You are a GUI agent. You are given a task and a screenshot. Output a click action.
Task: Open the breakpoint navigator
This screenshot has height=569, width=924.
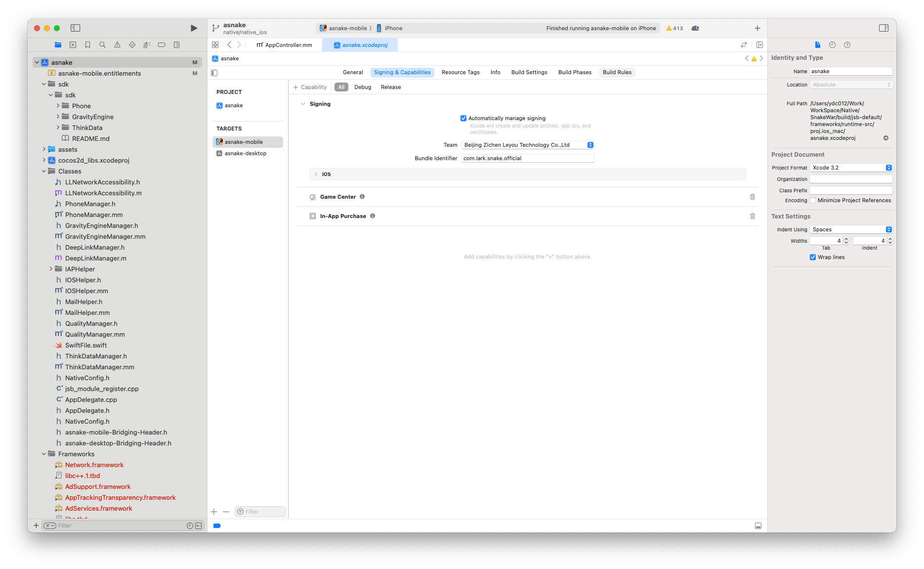click(x=162, y=45)
